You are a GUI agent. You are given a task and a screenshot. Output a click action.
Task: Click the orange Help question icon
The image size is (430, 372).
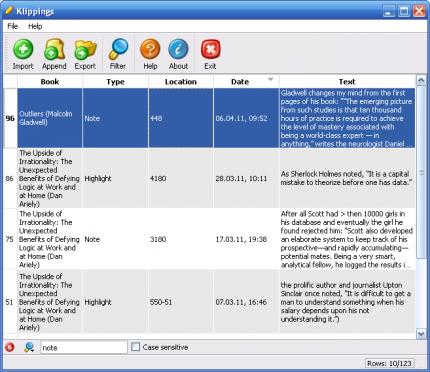pyautogui.click(x=150, y=49)
